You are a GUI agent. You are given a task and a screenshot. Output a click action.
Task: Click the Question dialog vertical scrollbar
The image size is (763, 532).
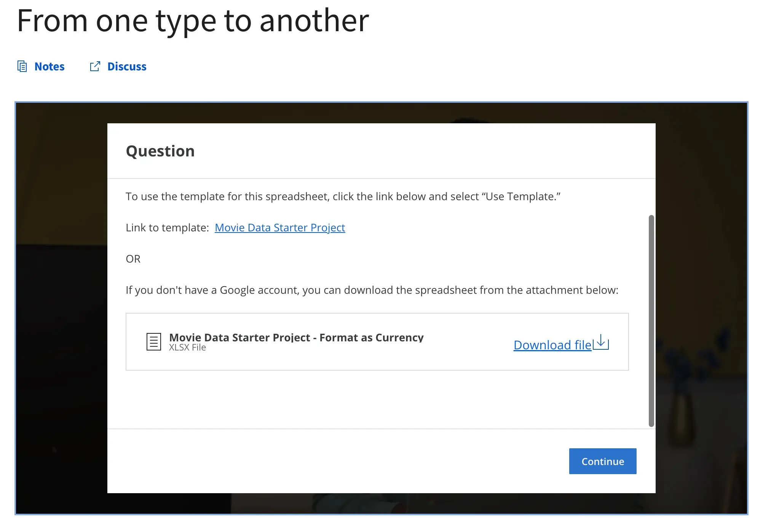pos(651,320)
